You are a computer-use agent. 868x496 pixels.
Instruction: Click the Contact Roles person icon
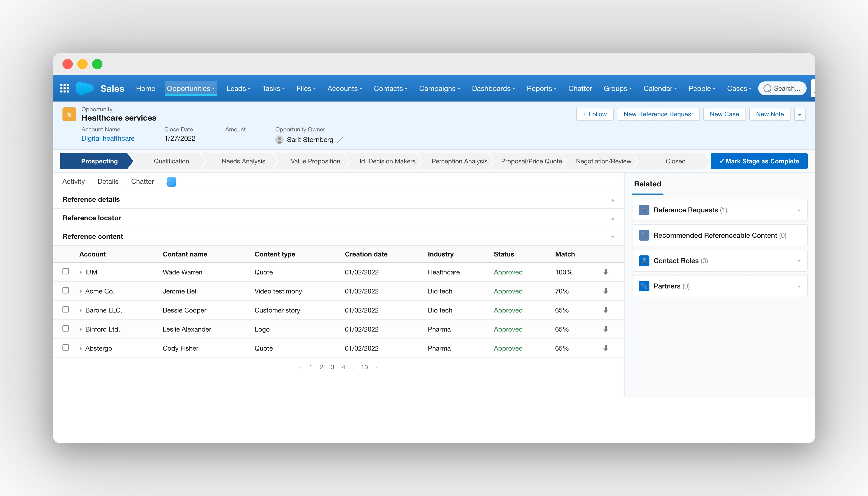[x=644, y=261]
